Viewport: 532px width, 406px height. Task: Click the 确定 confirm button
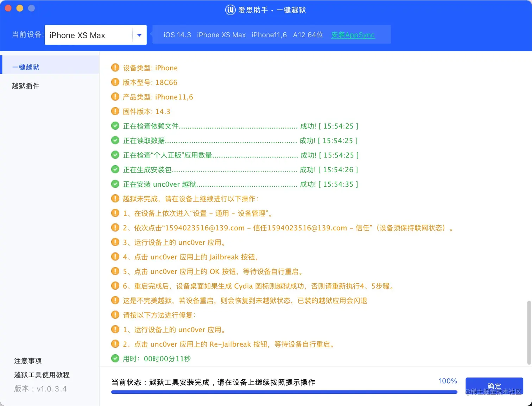[x=494, y=386]
